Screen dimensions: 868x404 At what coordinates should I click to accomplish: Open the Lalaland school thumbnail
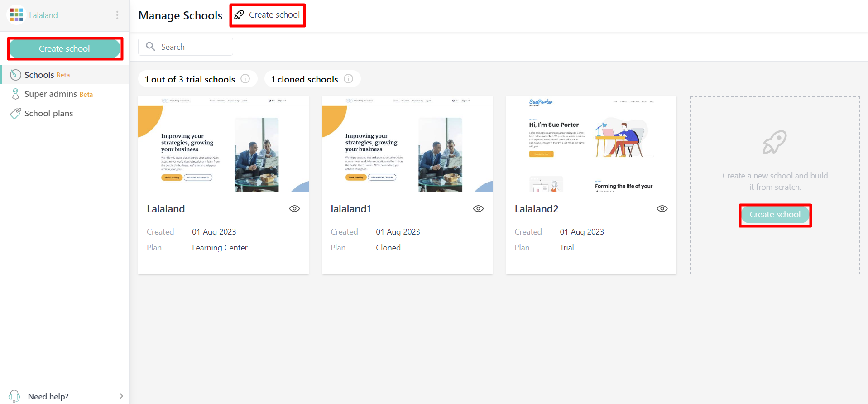tap(223, 144)
